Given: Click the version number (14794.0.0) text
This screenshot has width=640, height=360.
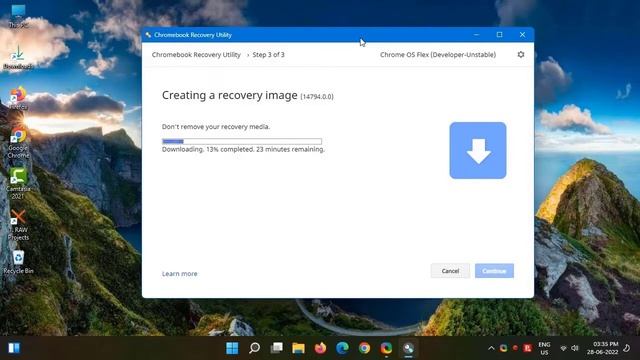Looking at the screenshot, I should pyautogui.click(x=317, y=97).
